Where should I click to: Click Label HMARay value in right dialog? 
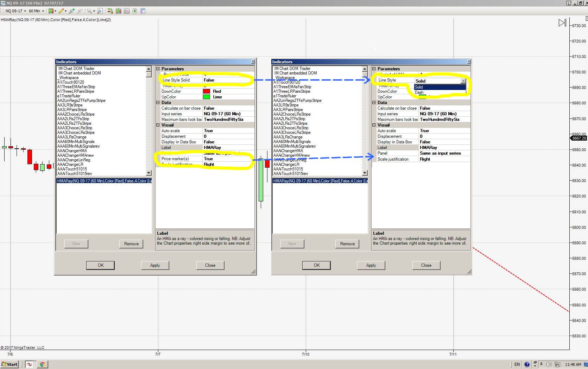point(444,148)
